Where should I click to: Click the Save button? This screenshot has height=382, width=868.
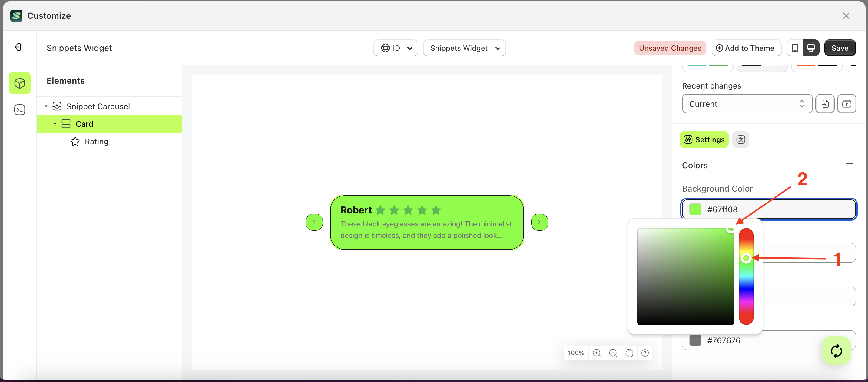840,48
